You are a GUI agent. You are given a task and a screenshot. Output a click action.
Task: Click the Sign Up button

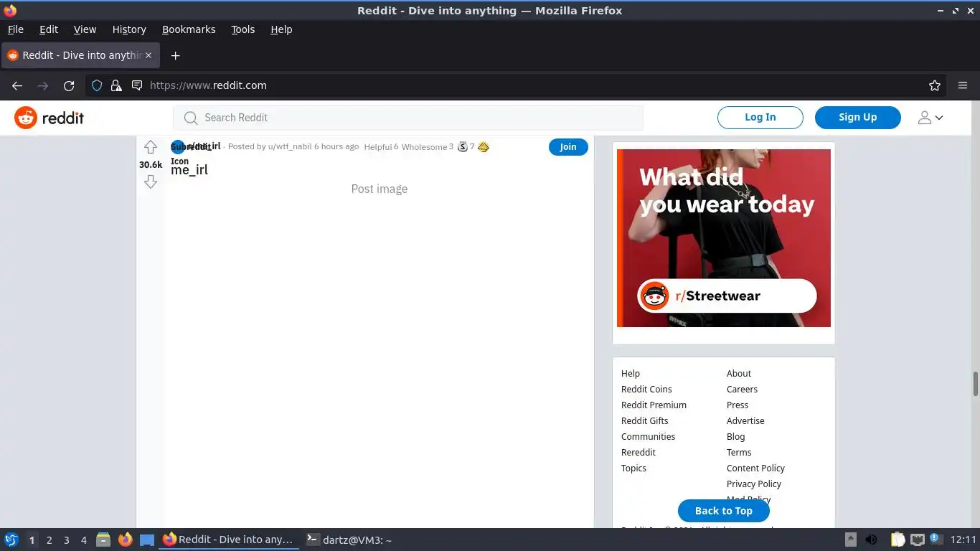click(x=857, y=118)
